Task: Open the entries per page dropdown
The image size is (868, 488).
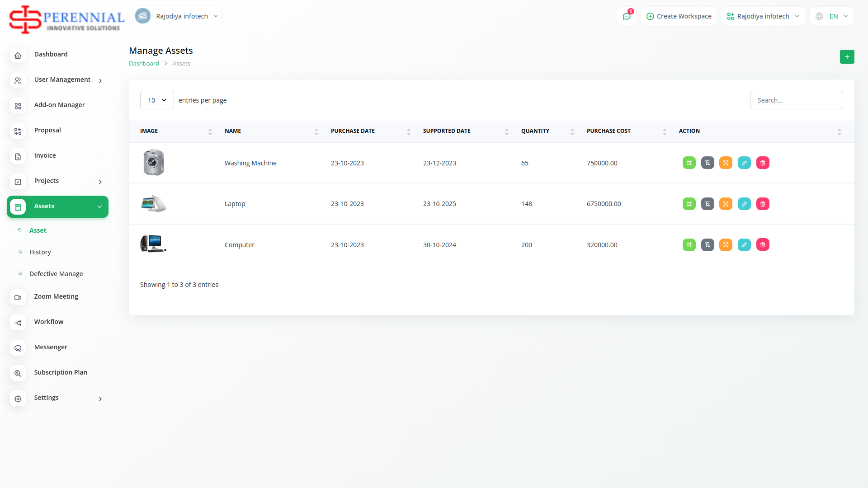Action: point(157,100)
